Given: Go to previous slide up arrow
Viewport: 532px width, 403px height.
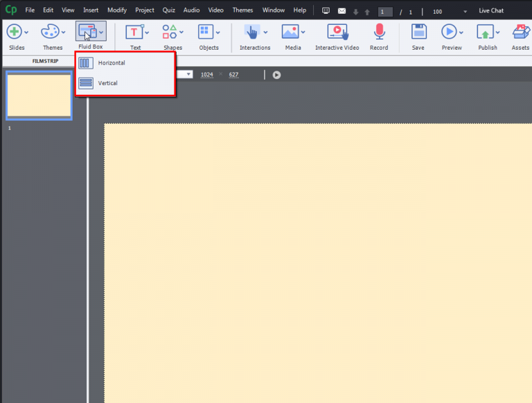Looking at the screenshot, I should coord(367,12).
